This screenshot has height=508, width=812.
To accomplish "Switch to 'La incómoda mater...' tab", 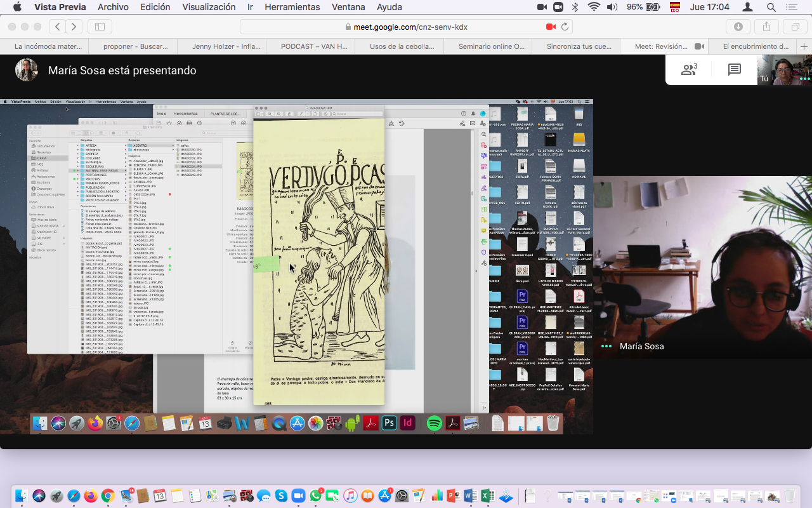I will click(44, 46).
